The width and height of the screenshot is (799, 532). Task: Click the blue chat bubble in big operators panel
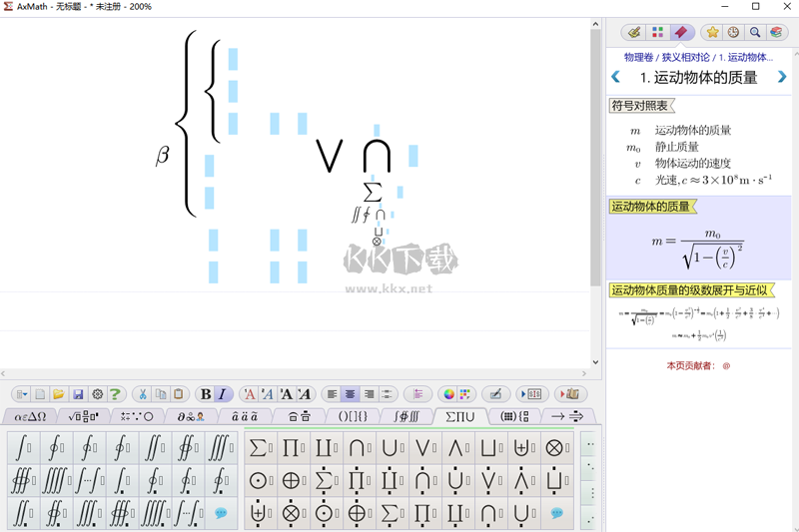(x=557, y=513)
